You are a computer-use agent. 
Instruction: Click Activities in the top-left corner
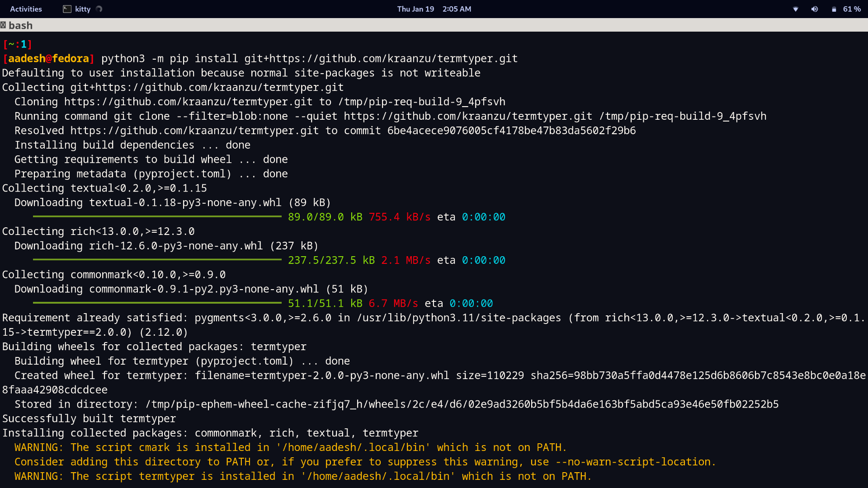tap(26, 9)
